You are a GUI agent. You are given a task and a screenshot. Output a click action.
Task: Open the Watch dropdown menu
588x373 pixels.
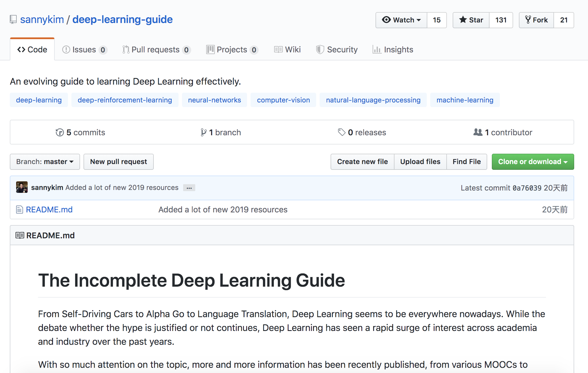(x=401, y=20)
